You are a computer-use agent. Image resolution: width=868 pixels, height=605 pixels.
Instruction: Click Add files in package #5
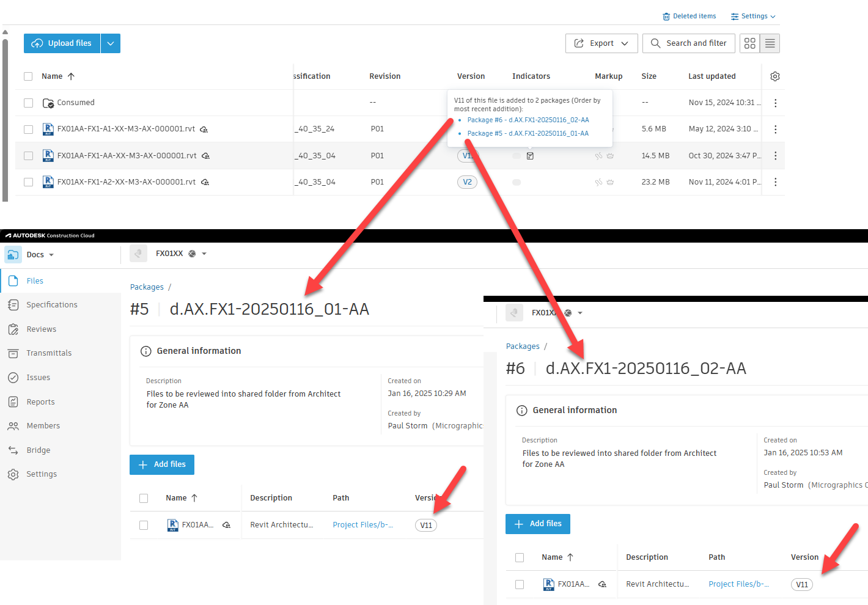(x=162, y=464)
